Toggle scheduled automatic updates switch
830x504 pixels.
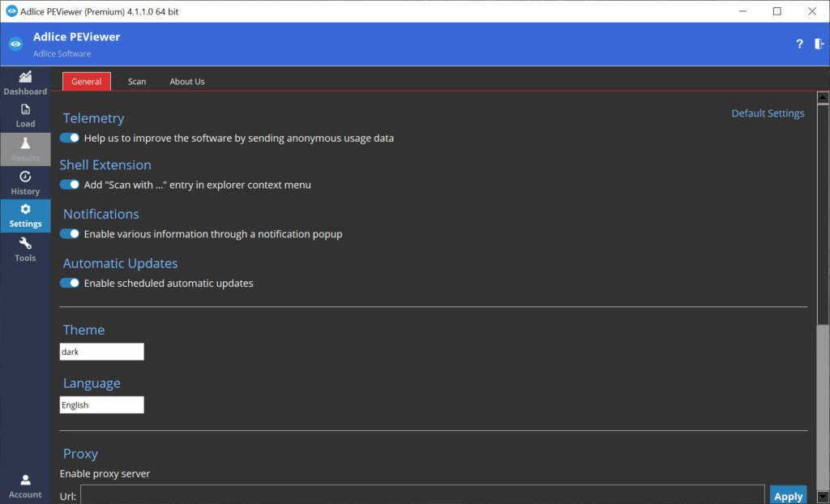tap(70, 284)
